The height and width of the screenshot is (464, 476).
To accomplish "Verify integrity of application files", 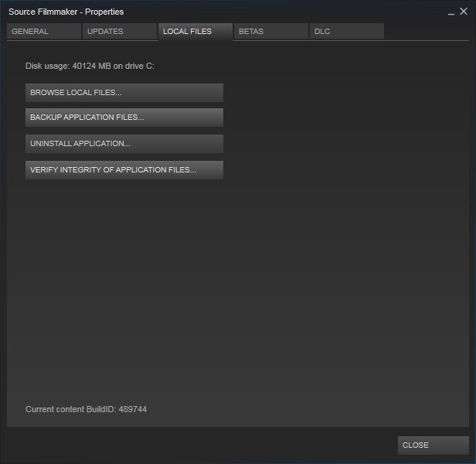I will 124,170.
